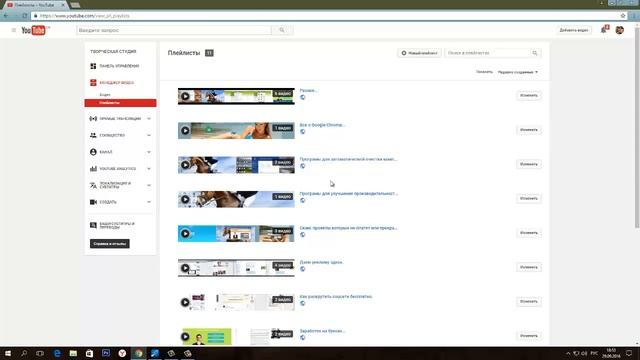640x360 pixels.
Task: Click play icon on Даем рекламу здесь thumbnail
Action: tap(185, 268)
